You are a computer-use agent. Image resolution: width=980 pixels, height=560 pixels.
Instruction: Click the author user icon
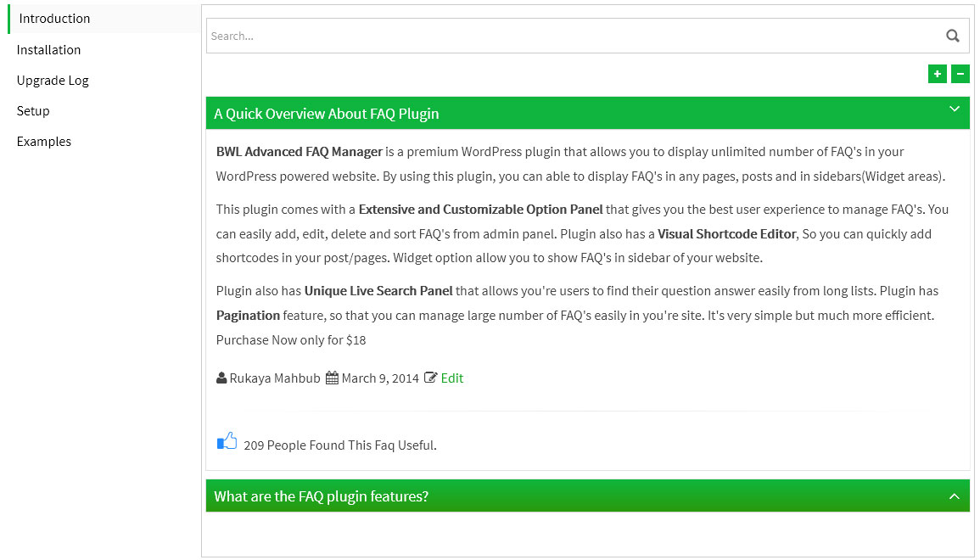(221, 378)
